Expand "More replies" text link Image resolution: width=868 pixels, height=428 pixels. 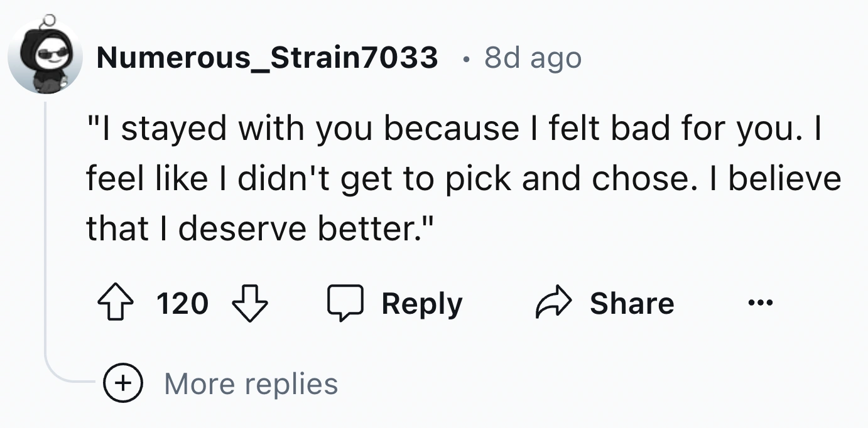coord(251,383)
